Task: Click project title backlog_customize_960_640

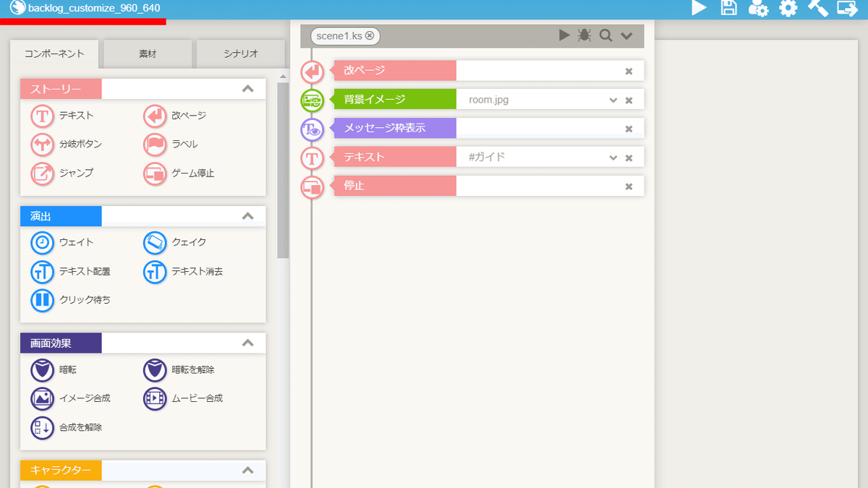Action: click(x=94, y=9)
